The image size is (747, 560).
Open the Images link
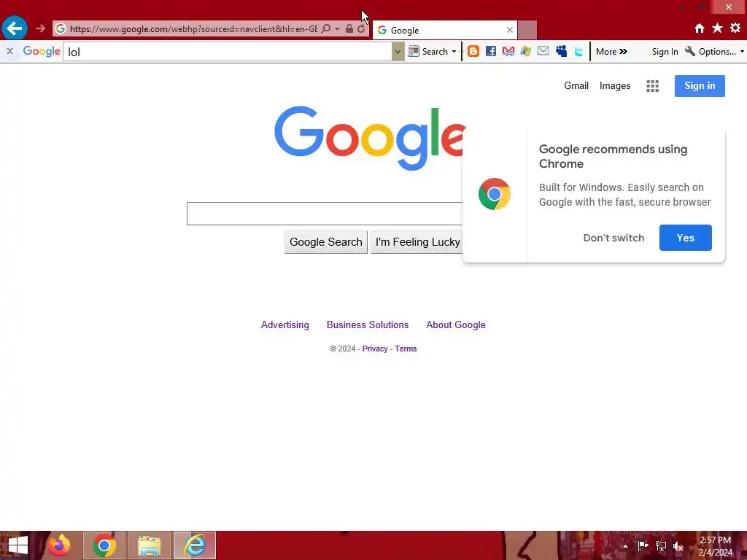614,86
